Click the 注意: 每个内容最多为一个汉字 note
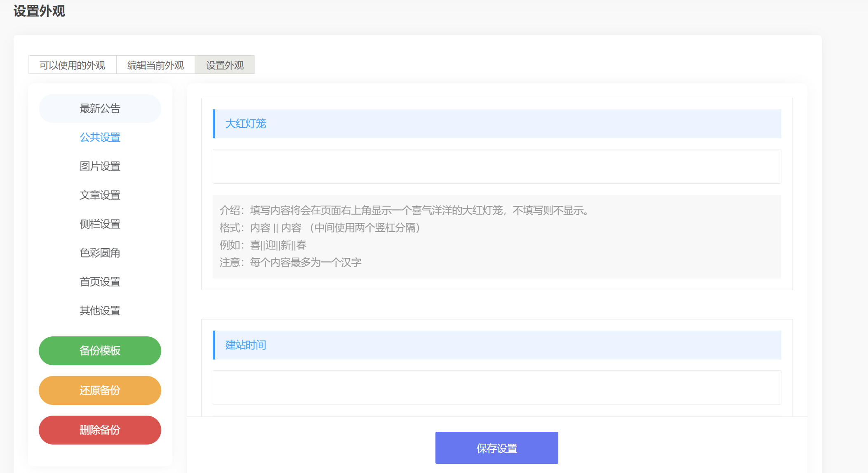Screen dimensions: 868x473 click(291, 263)
